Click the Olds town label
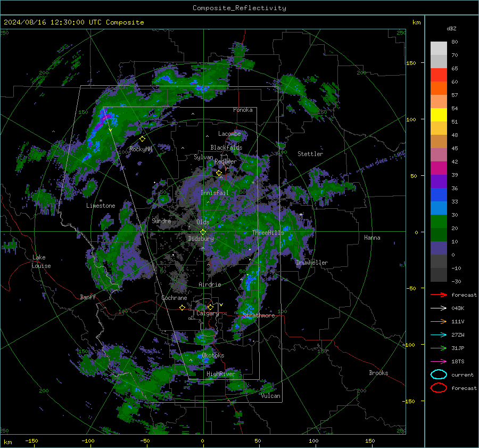The height and width of the screenshot is (448, 479). pyautogui.click(x=203, y=222)
